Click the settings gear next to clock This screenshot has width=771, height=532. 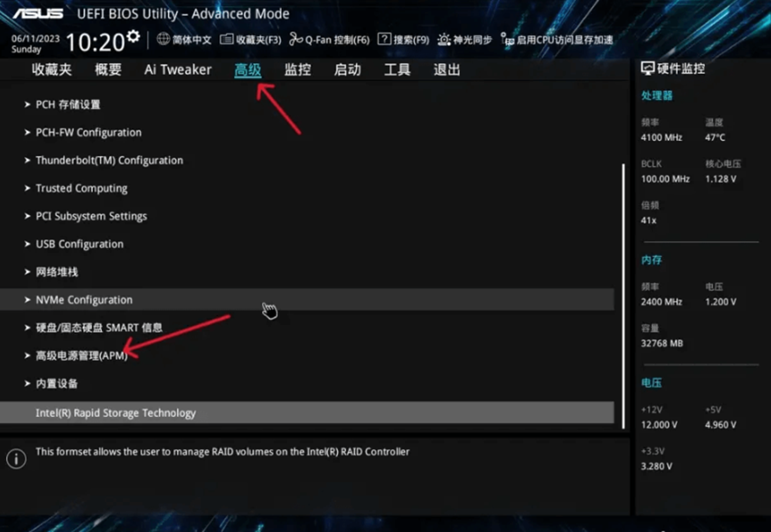click(x=133, y=36)
